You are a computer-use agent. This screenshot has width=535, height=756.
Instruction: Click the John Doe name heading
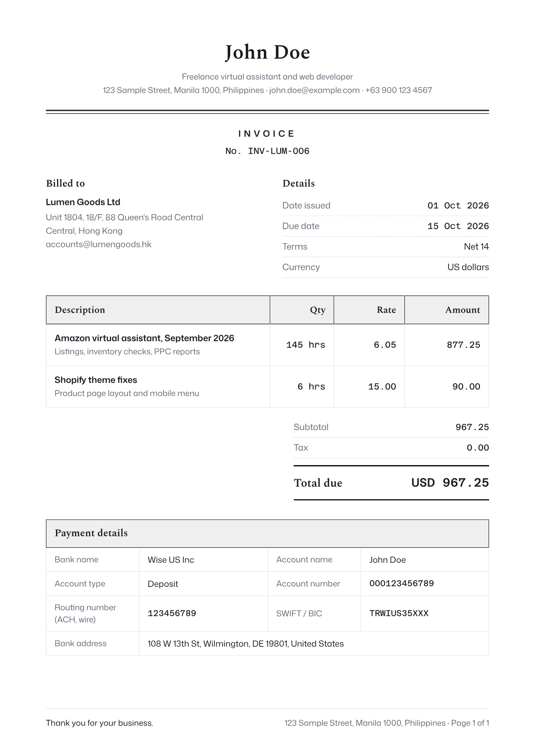[x=267, y=52]
